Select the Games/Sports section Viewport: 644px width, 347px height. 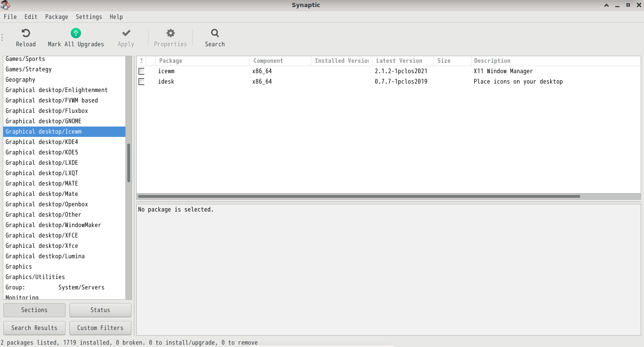click(x=64, y=59)
